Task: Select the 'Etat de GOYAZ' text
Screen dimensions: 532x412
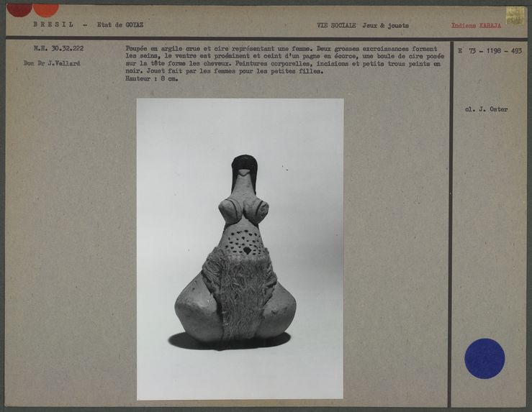Action: (120, 24)
